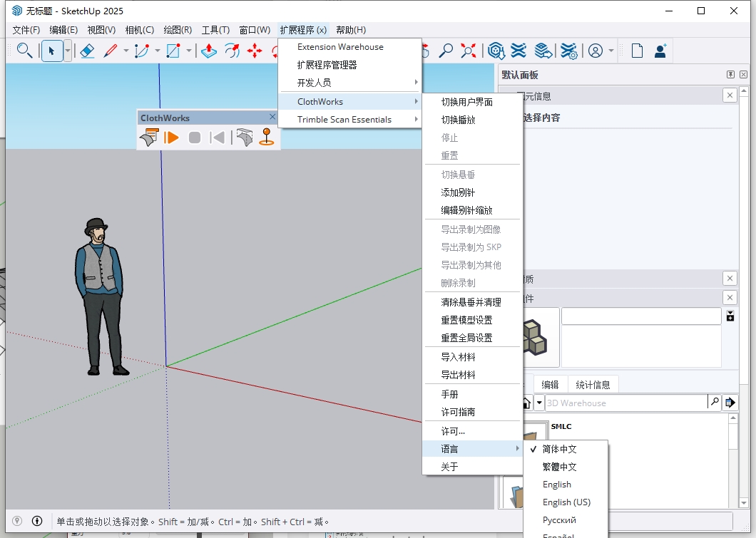
Task: Click the 3D Warehouse search magnifier button
Action: [715, 402]
